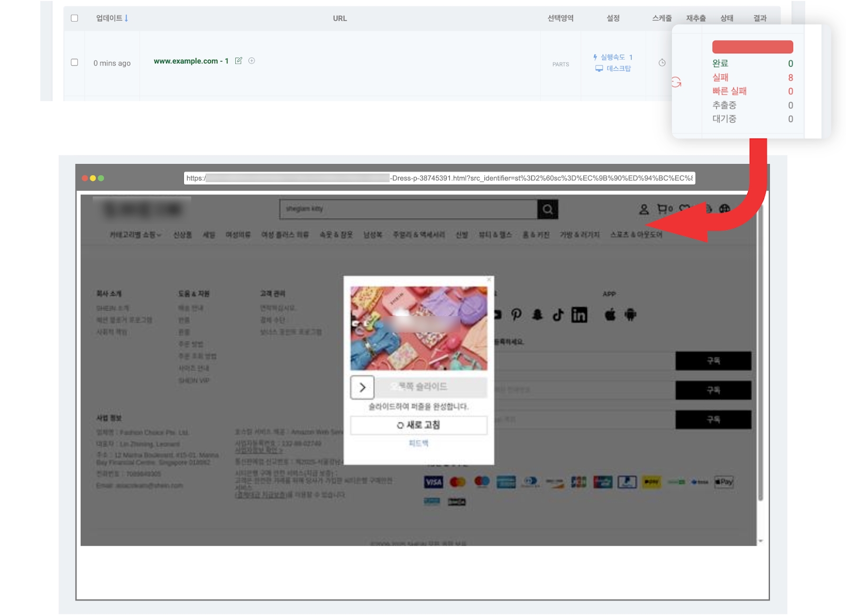Viewport: 846px width, 616px height.
Task: Tick the select-all checkbox in table header
Action: pos(75,18)
